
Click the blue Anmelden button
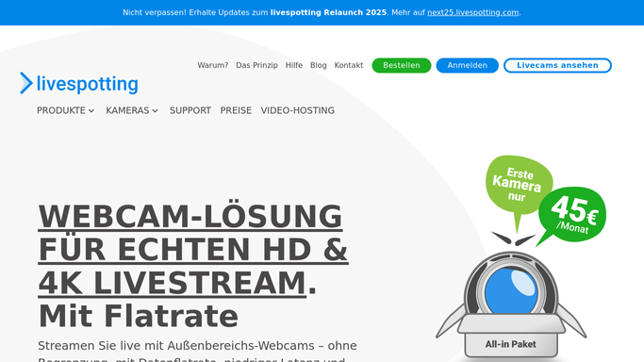(x=467, y=65)
